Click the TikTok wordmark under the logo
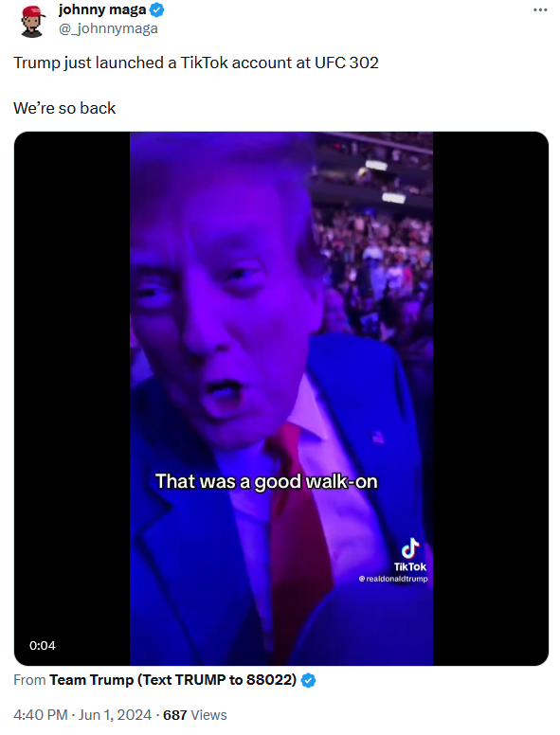The image size is (560, 735). 410,566
